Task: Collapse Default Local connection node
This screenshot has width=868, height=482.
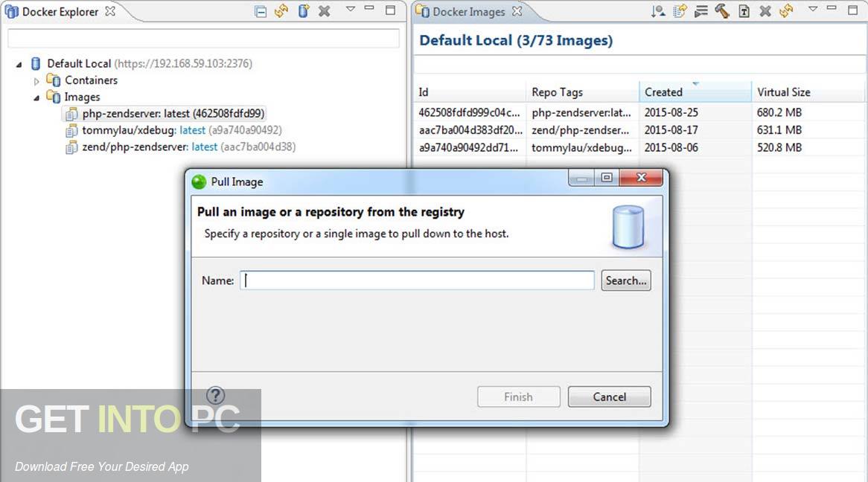Action: [x=19, y=65]
